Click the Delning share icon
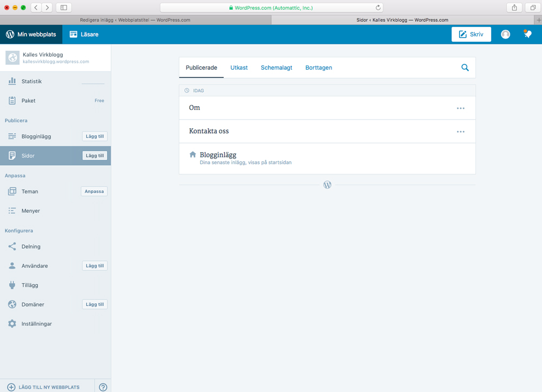The width and height of the screenshot is (542, 392). pyautogui.click(x=12, y=246)
